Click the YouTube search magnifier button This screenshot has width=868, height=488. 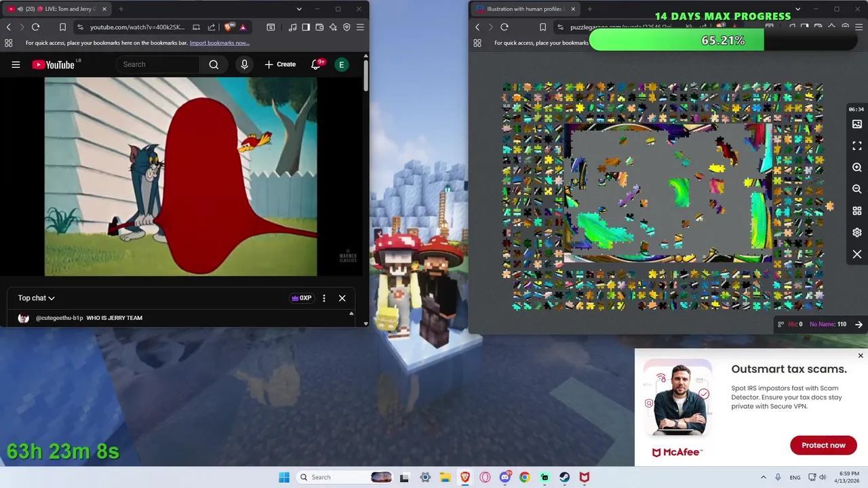[x=214, y=64]
